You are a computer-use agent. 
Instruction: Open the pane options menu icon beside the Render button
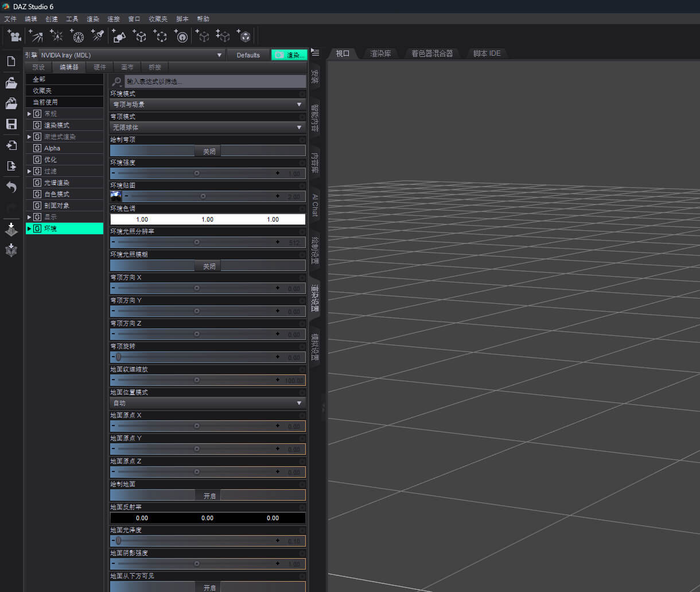point(315,53)
